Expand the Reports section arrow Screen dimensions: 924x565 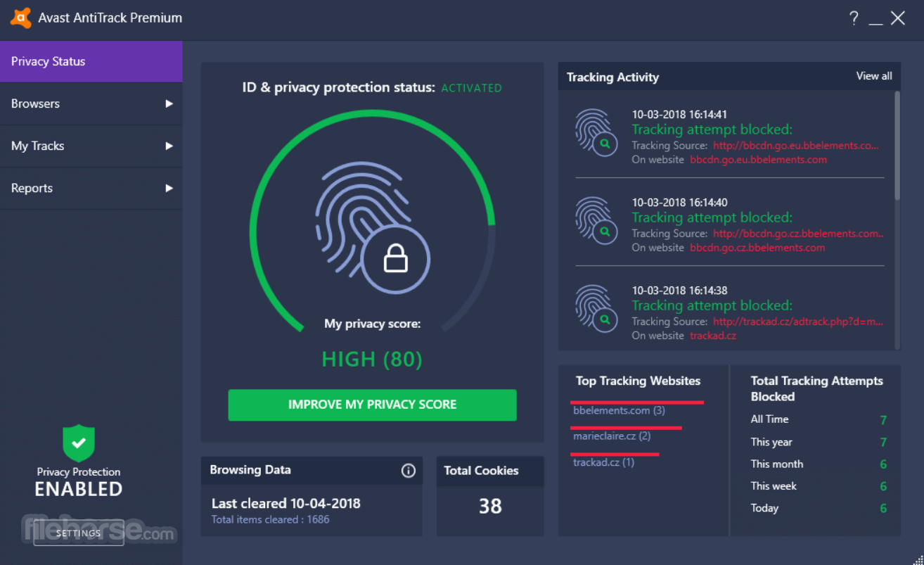[169, 188]
